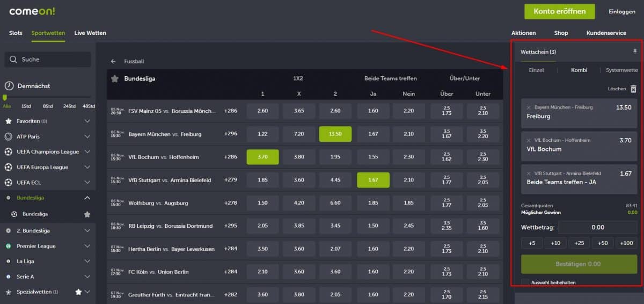Deselect the highlighted 13.50 Freiburg odds
This screenshot has width=644, height=304.
pos(335,134)
